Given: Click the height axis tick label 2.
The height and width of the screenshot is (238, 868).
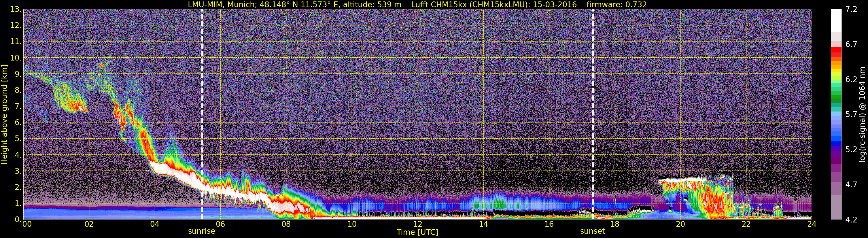Looking at the screenshot, I should coord(18,187).
